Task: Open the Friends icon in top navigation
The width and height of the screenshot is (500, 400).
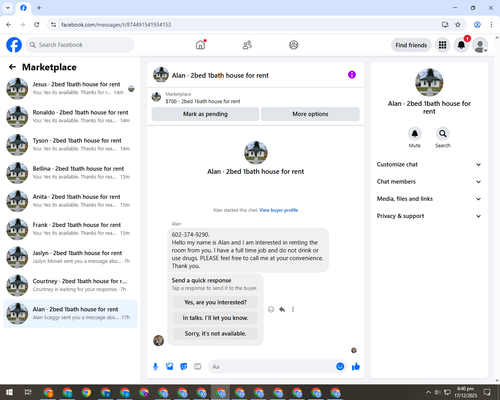Action: click(x=247, y=45)
